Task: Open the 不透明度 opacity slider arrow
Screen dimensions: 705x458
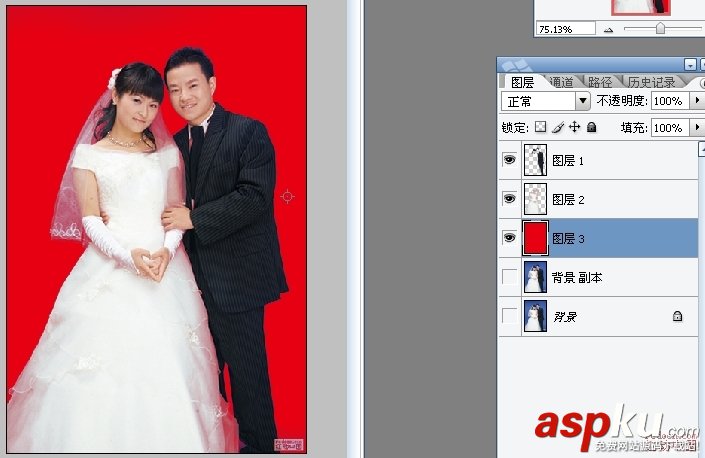Action: pos(696,100)
